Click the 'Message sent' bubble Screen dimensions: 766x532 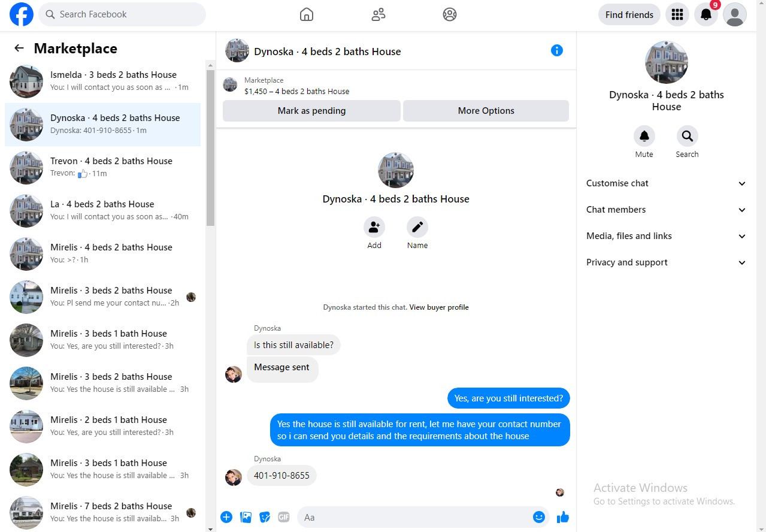[x=282, y=370]
